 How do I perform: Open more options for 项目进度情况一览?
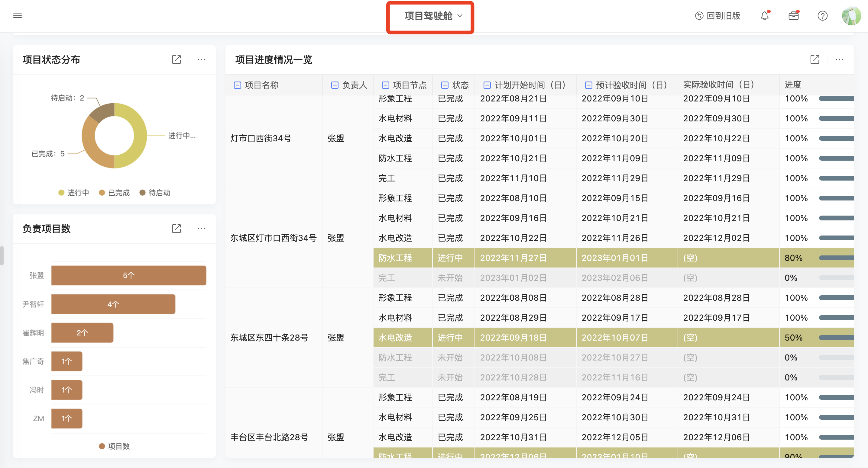coord(839,59)
